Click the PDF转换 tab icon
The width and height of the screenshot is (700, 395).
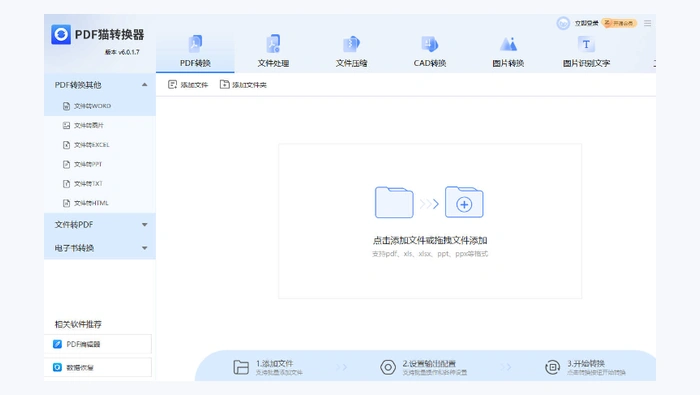[x=195, y=44]
